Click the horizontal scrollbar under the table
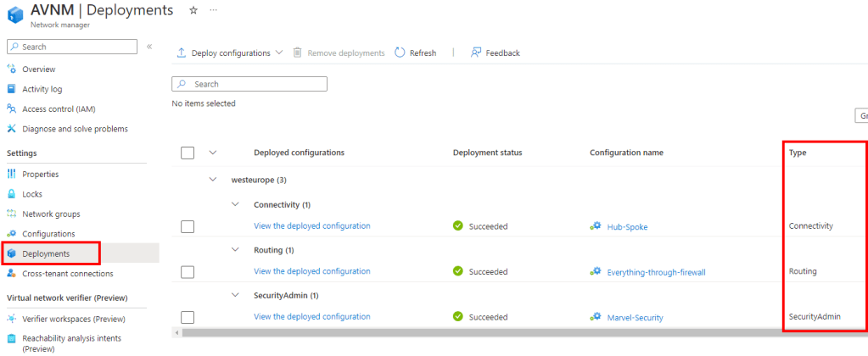 [x=509, y=332]
